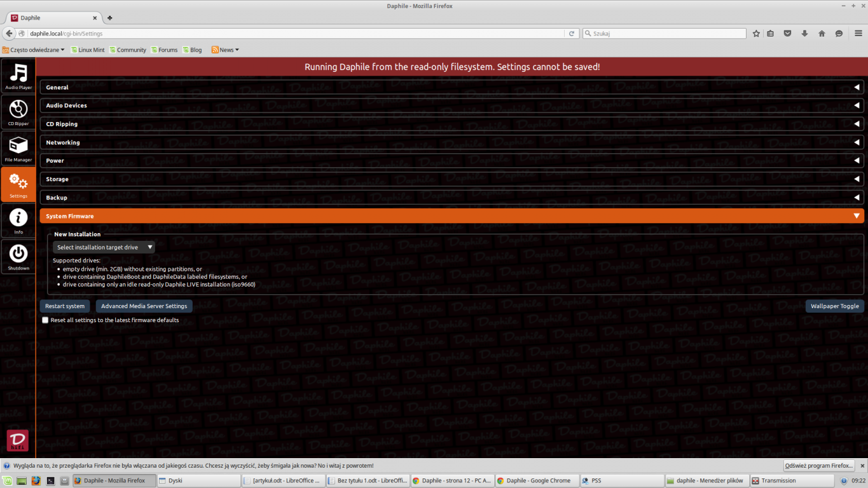Open the Info sidebar icon
Image resolution: width=868 pixels, height=488 pixels.
point(18,220)
